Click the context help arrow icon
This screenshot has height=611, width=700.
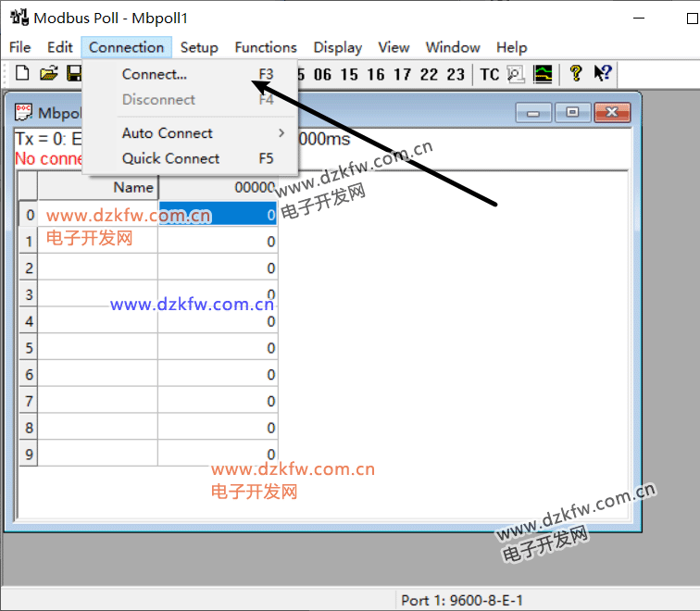602,74
